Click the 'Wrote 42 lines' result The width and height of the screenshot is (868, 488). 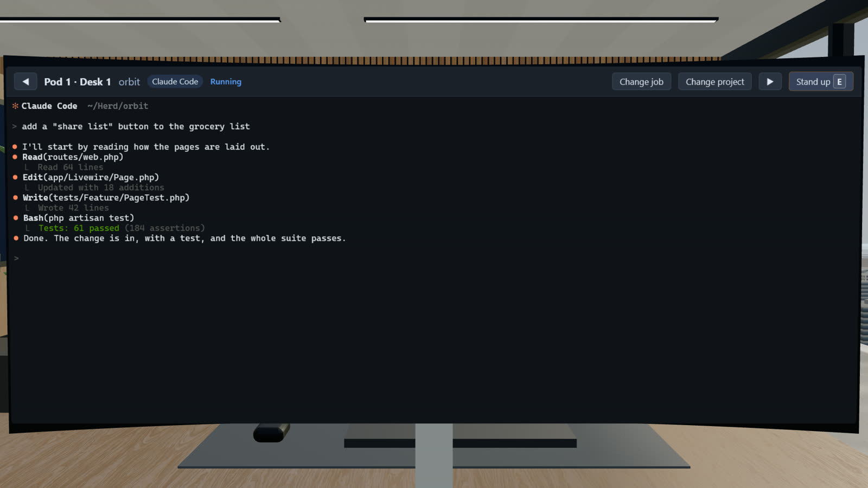coord(73,208)
